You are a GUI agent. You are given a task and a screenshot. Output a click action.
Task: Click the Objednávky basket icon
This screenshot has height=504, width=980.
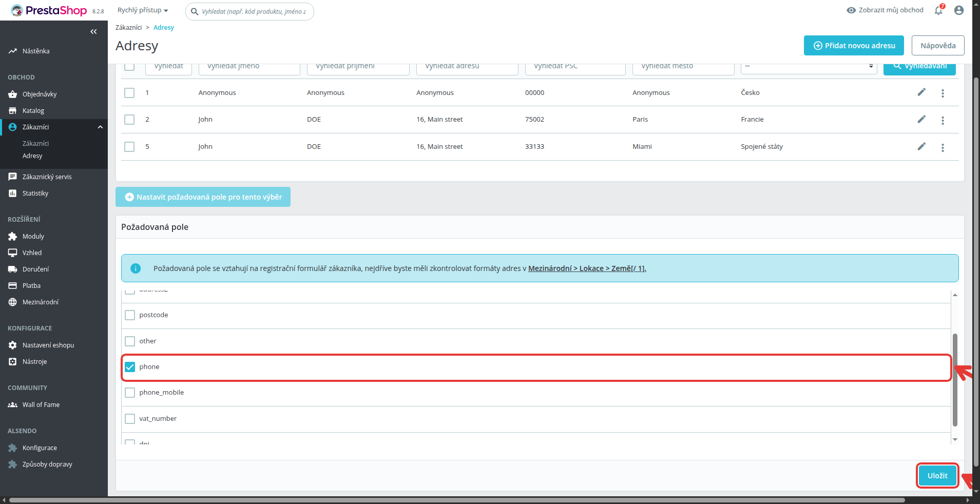pyautogui.click(x=13, y=94)
